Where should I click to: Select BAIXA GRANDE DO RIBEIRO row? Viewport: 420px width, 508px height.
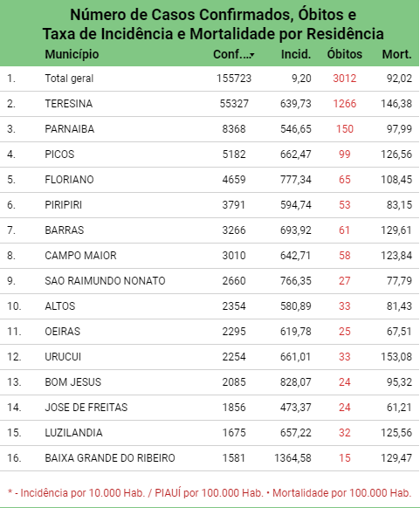(x=210, y=458)
